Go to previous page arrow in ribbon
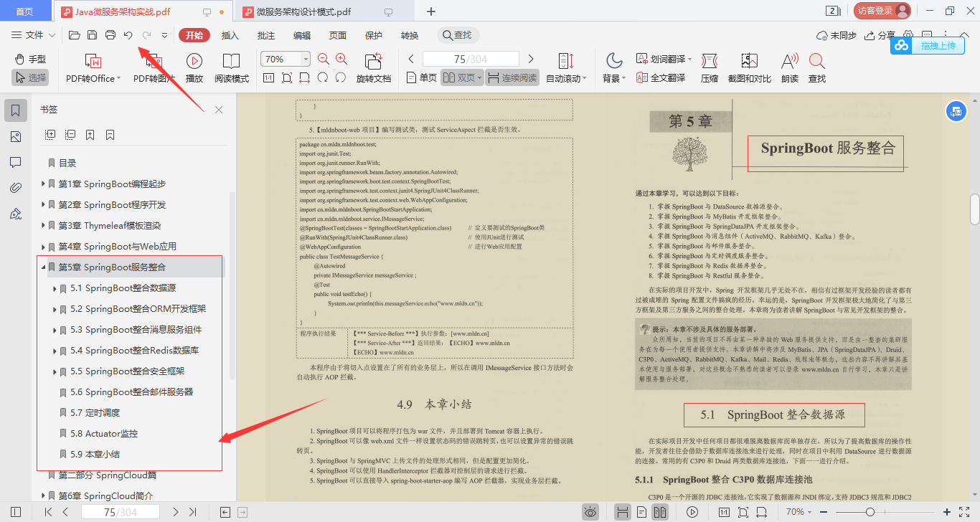 point(411,59)
